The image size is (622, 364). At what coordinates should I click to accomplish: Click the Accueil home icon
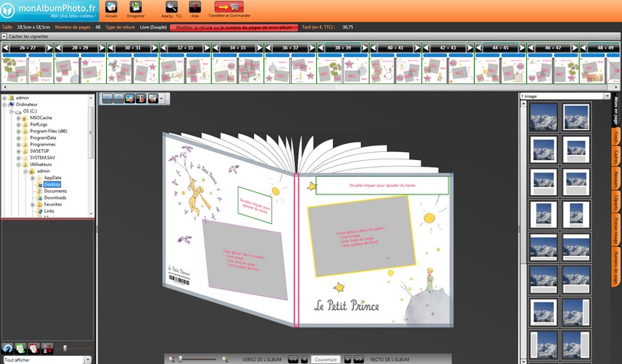pos(111,7)
